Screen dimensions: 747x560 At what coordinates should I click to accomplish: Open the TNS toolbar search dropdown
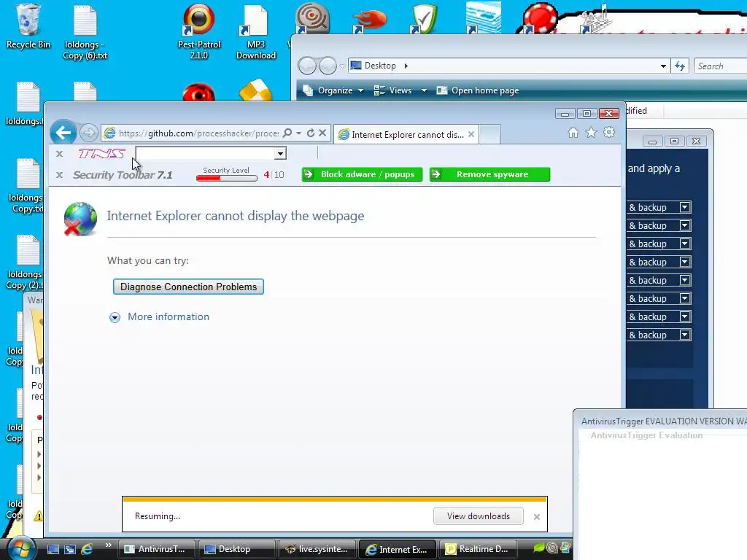click(x=280, y=153)
